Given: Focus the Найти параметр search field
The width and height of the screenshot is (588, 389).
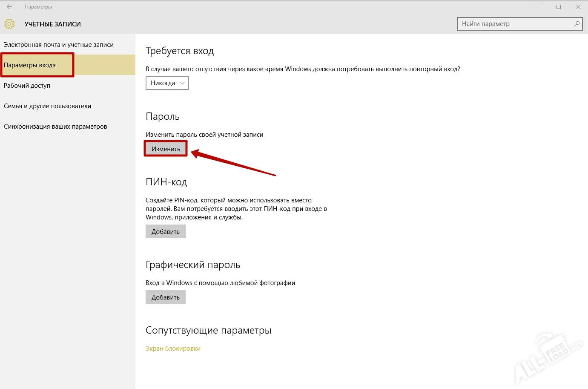Looking at the screenshot, I should [x=515, y=24].
